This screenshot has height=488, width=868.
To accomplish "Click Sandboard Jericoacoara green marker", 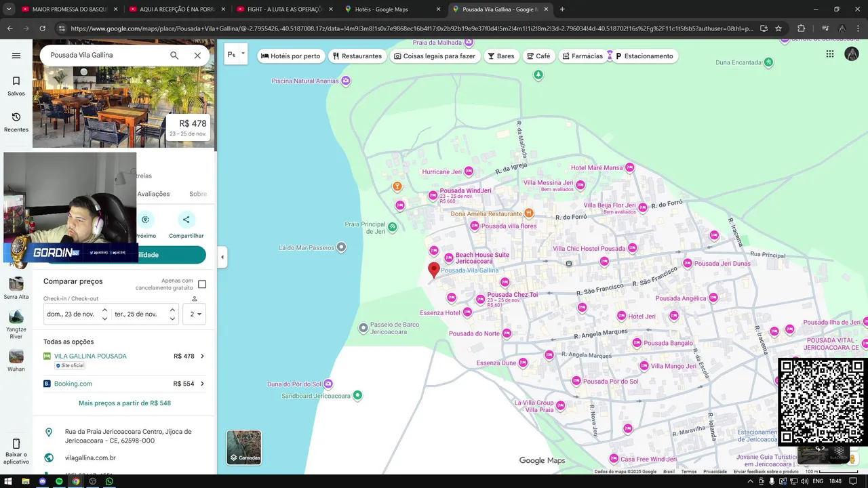I will [x=357, y=395].
